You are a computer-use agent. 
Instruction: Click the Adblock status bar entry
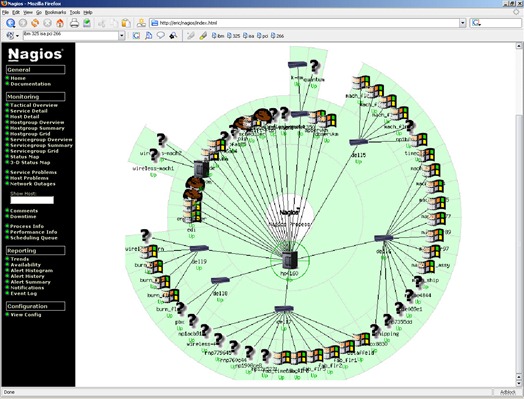(x=508, y=392)
